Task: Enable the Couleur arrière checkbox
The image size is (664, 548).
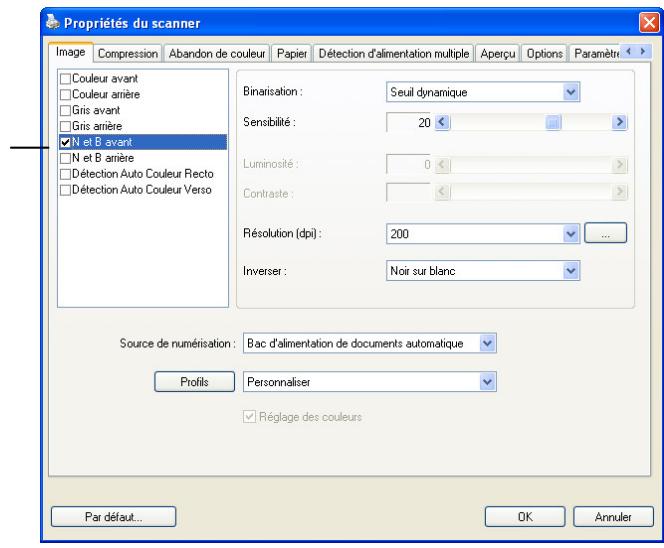Action: (x=65, y=94)
